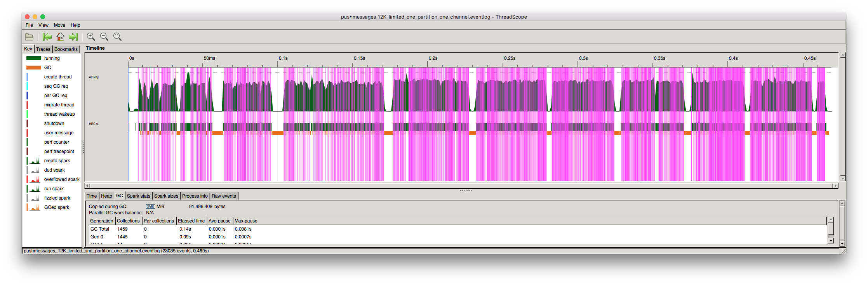Click the Elapsed time column header
Viewport: 868px width, 285px height.
(x=191, y=221)
